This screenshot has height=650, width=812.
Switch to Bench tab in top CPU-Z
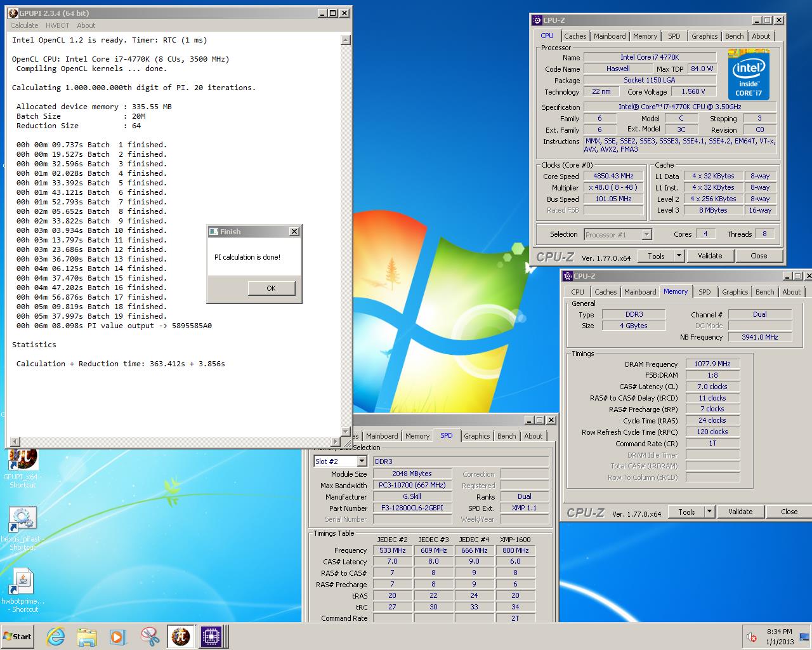[x=735, y=36]
